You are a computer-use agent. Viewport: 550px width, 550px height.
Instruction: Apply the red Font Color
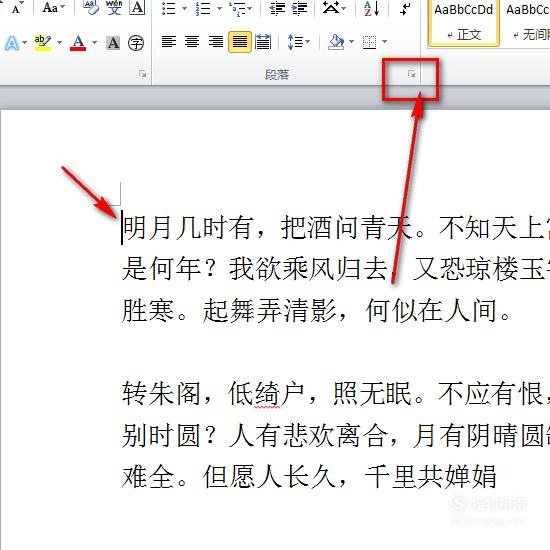(78, 43)
